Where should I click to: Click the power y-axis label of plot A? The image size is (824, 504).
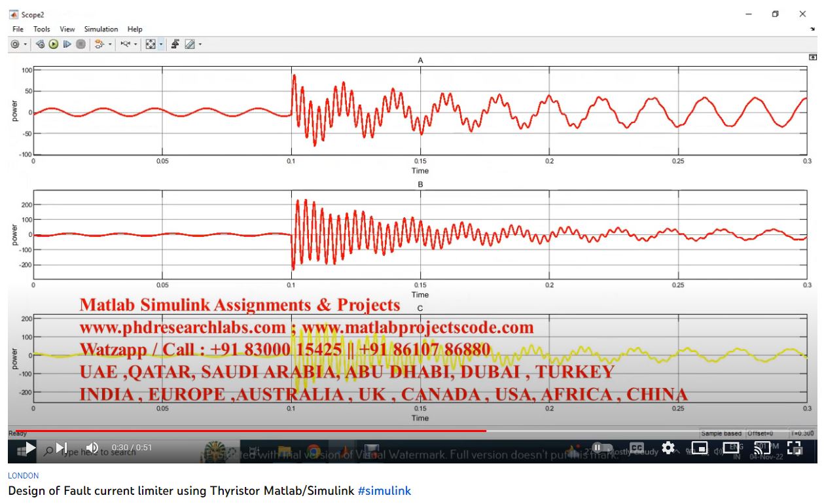[14, 111]
